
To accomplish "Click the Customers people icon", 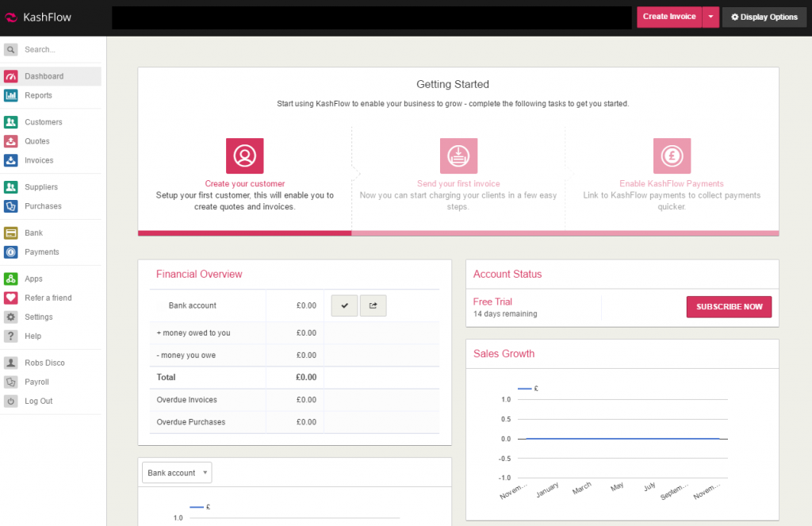I will coord(11,122).
